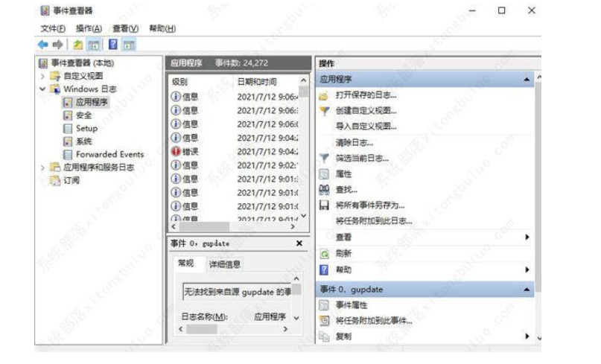Click the Back arrow toolbar icon

[43, 45]
